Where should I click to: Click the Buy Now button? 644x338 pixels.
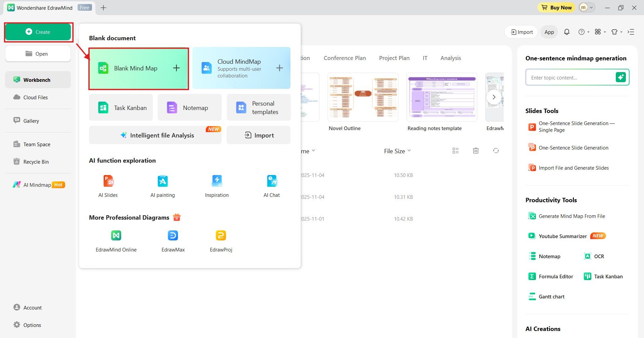tap(556, 7)
